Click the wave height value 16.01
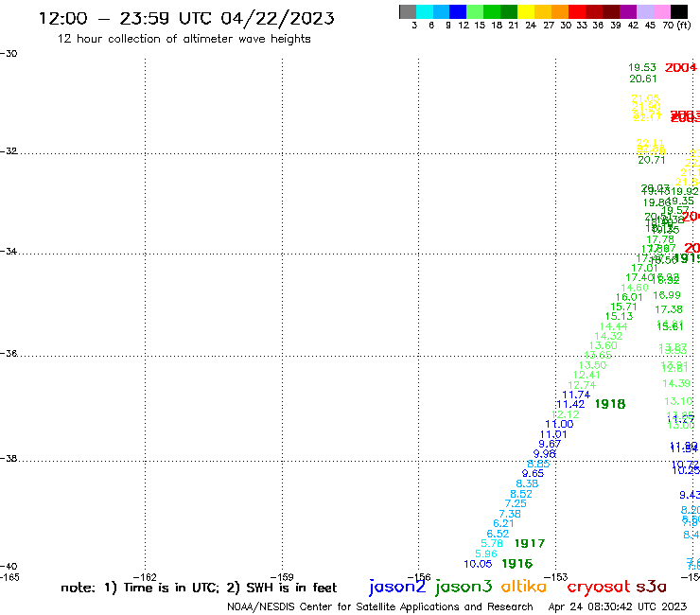Image resolution: width=700 pixels, height=615 pixels. click(629, 297)
